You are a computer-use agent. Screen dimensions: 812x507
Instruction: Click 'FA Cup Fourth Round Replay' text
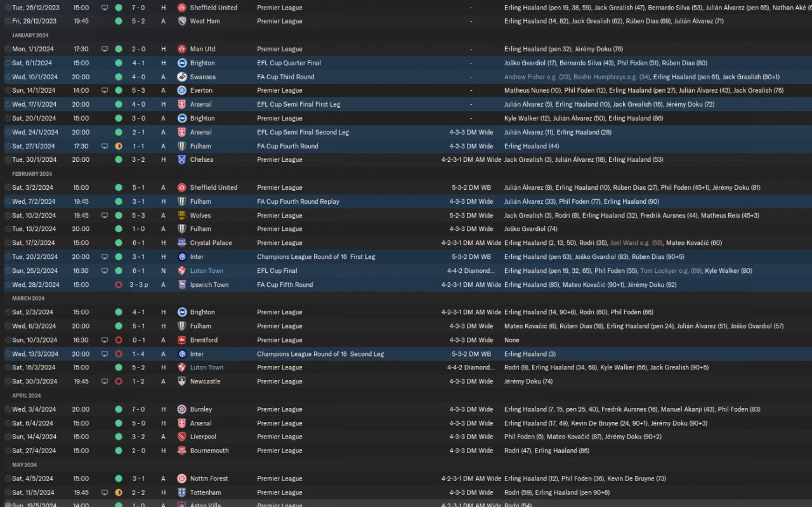(x=298, y=201)
